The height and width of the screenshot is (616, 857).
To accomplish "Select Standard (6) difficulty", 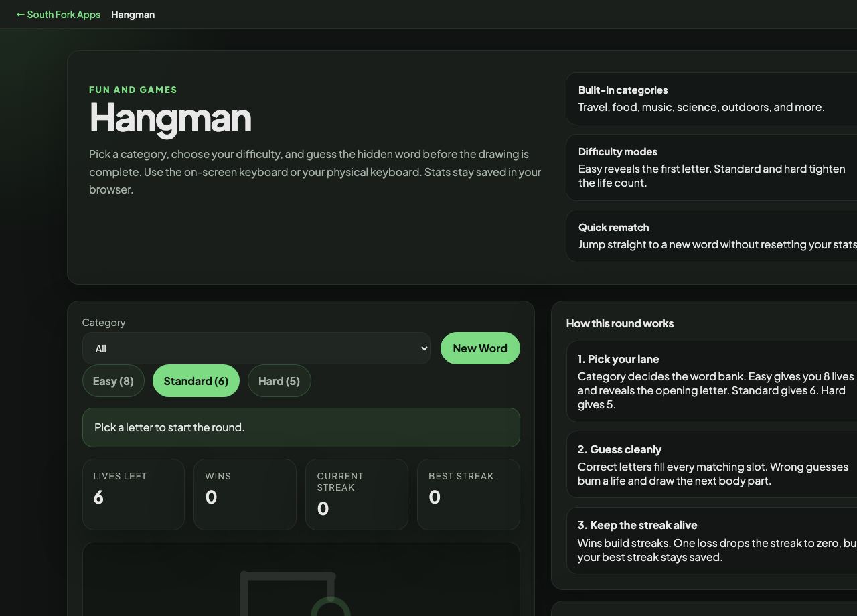I will (196, 381).
